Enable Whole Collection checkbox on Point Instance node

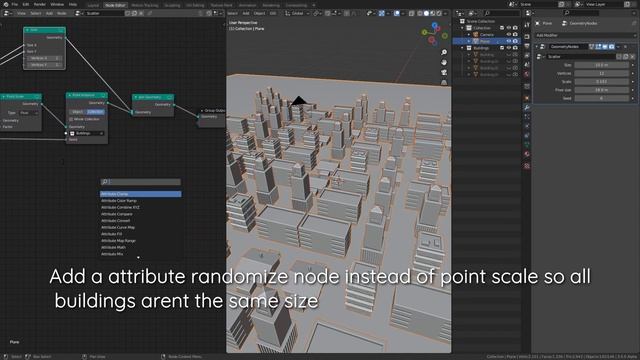pos(71,119)
